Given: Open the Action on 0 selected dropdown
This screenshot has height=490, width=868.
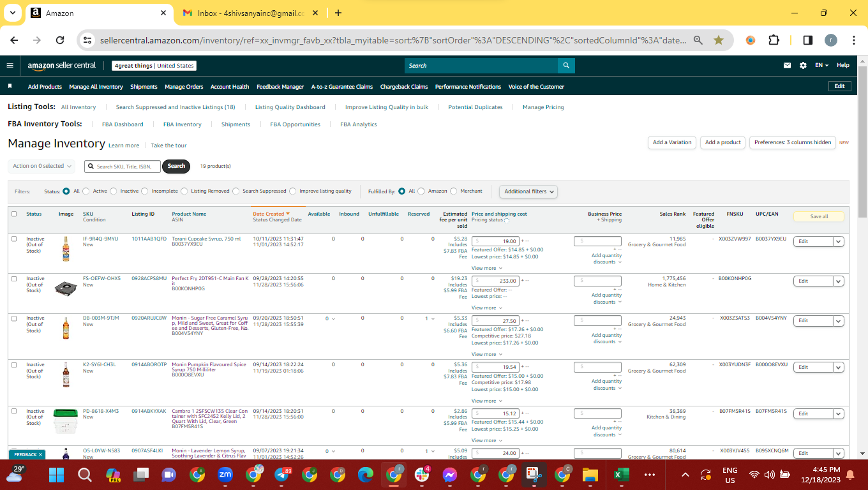Looking at the screenshot, I should click(41, 166).
